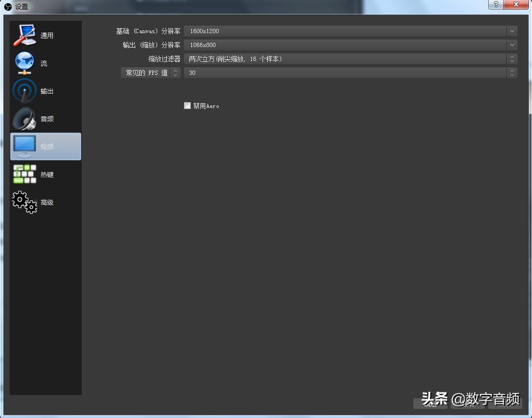This screenshot has height=418, width=532.
Task: Open the 音频 (Audio) settings section
Action: tap(45, 119)
